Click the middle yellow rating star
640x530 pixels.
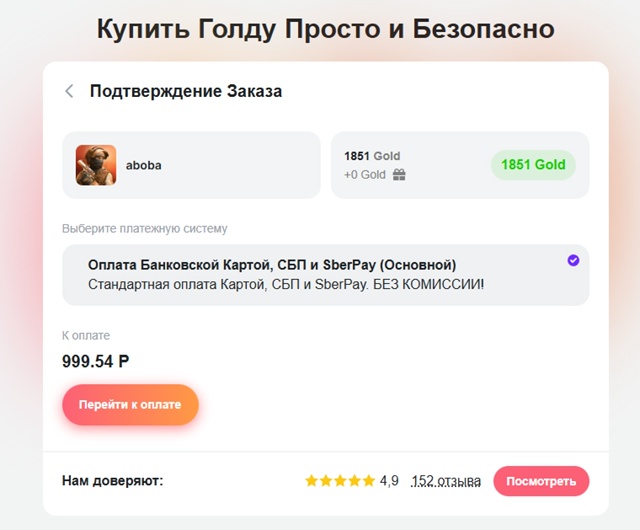340,481
